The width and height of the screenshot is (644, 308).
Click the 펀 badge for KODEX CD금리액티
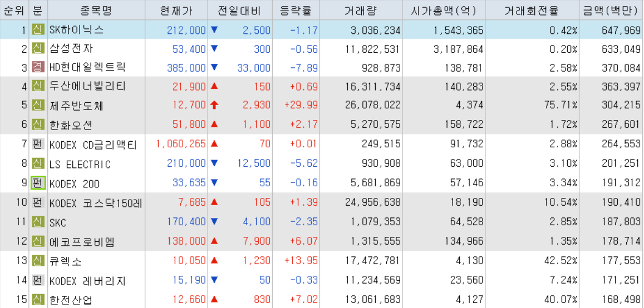38,144
